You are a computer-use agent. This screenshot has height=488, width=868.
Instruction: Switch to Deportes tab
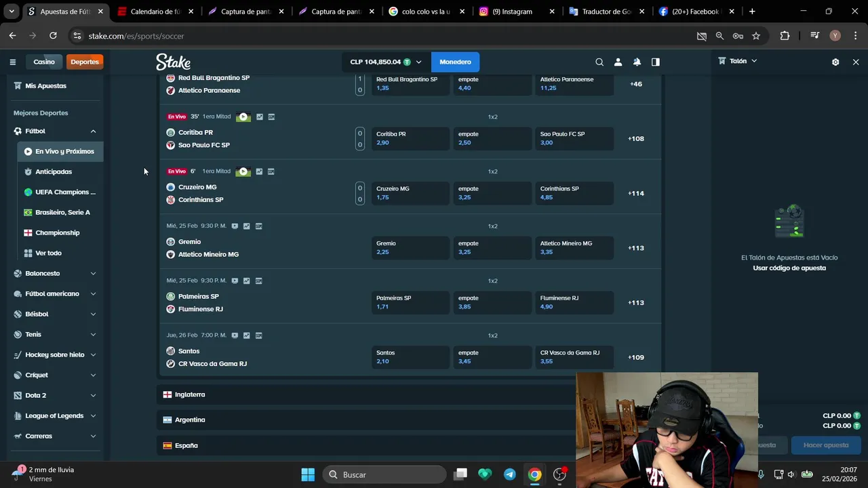click(85, 62)
